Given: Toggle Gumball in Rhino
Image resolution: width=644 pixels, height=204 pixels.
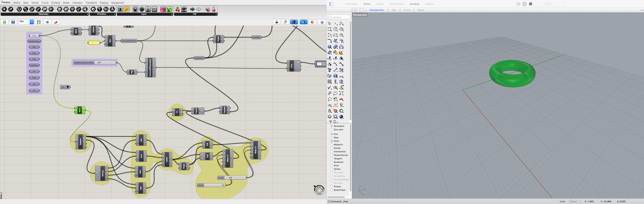Looking at the screenshot, I should 414,4.
